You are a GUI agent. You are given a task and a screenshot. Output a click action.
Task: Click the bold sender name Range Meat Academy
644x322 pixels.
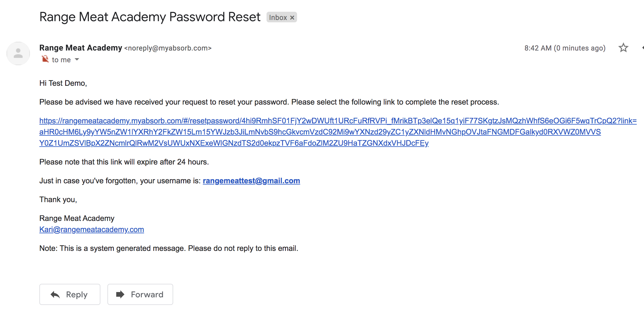[81, 48]
